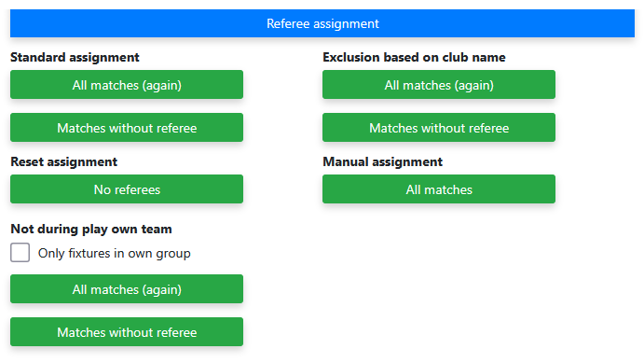Click Matches without referee under Exclusion based on club name
644x363 pixels.
click(439, 128)
